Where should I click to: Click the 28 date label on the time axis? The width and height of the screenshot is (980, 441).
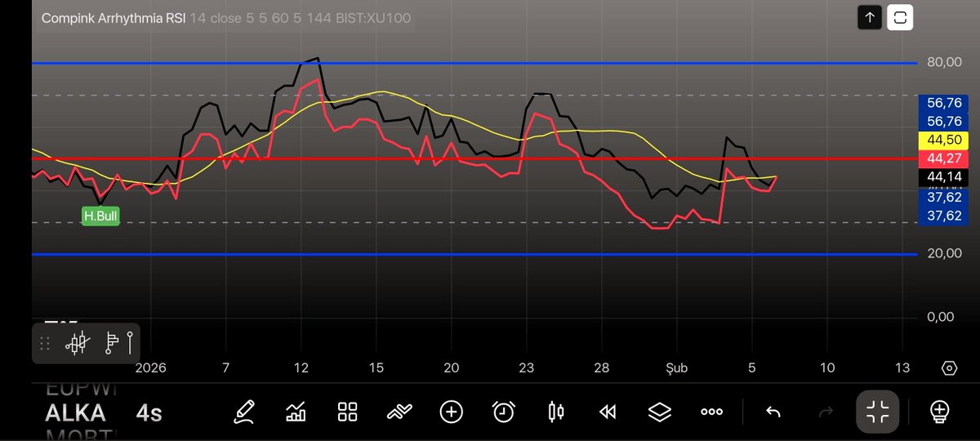(602, 368)
